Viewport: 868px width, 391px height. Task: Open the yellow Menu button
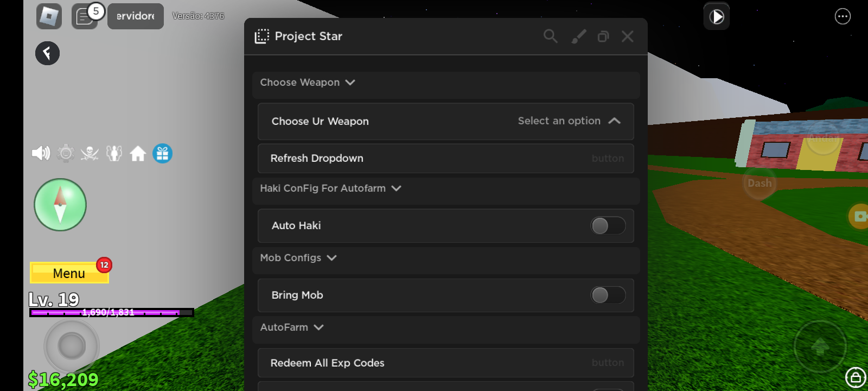(69, 273)
